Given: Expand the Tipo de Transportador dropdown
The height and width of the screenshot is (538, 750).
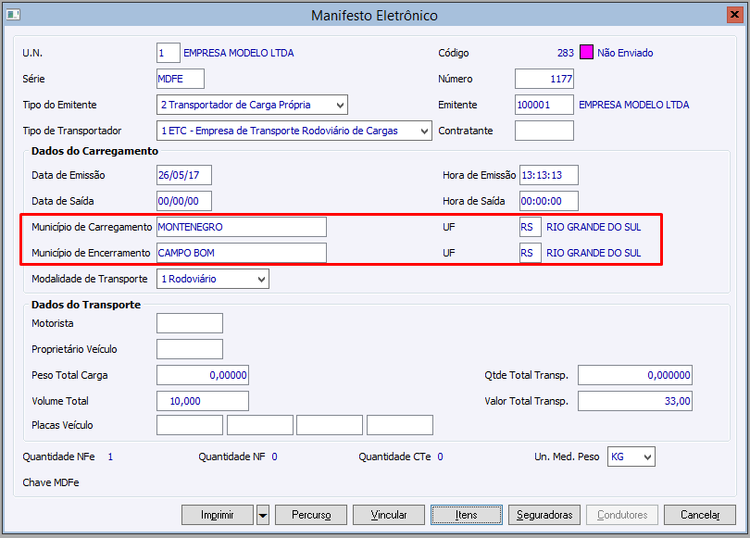Looking at the screenshot, I should point(424,131).
